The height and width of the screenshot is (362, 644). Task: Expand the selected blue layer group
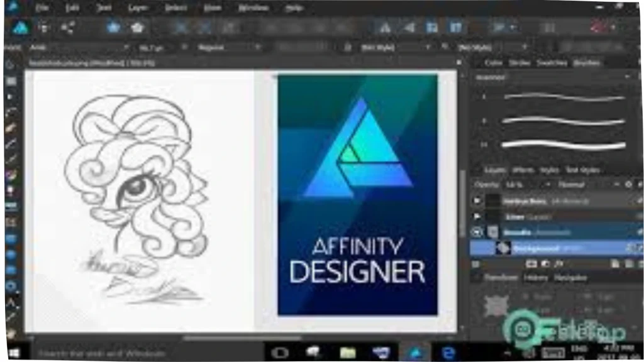coord(477,231)
